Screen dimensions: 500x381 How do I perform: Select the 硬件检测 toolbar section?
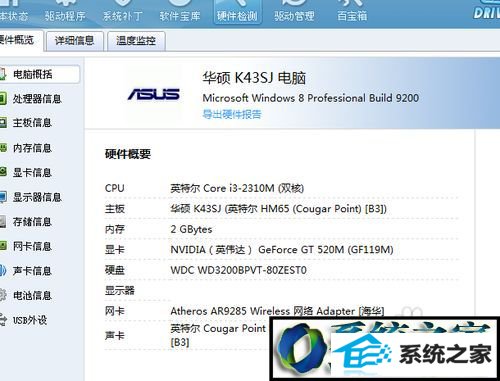point(237,12)
